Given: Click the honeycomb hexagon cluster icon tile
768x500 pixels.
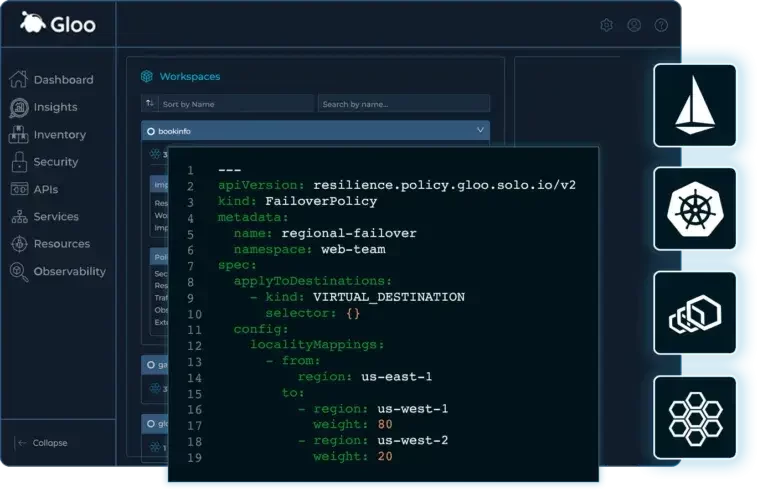Looking at the screenshot, I should tap(695, 417).
